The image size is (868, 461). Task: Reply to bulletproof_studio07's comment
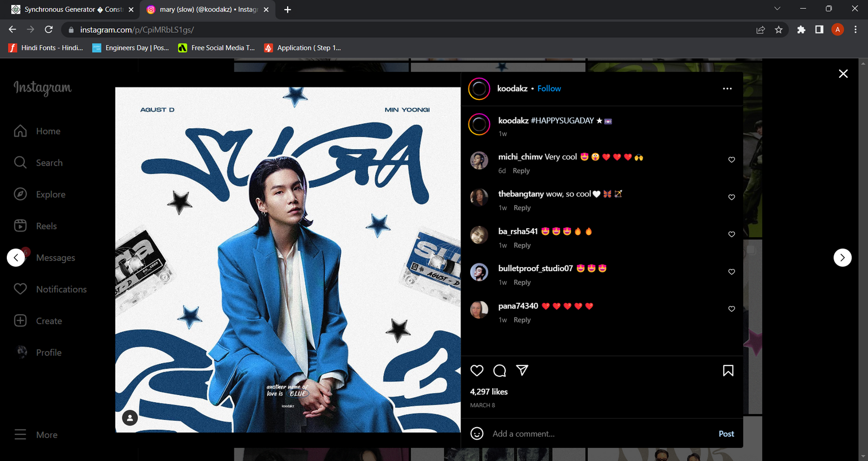[x=522, y=282]
